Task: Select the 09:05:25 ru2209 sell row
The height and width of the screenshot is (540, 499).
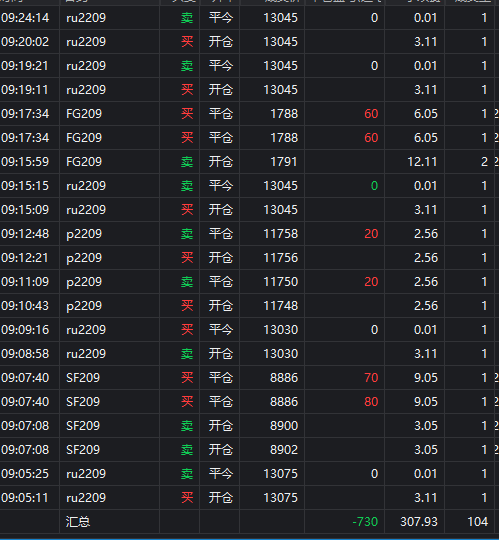Action: coord(249,474)
